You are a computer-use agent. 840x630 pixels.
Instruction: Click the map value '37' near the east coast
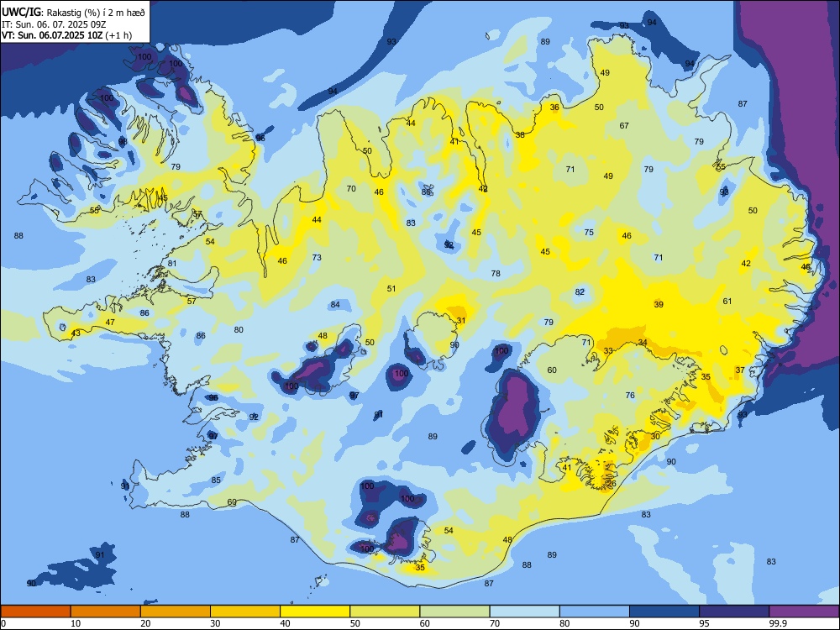[740, 370]
